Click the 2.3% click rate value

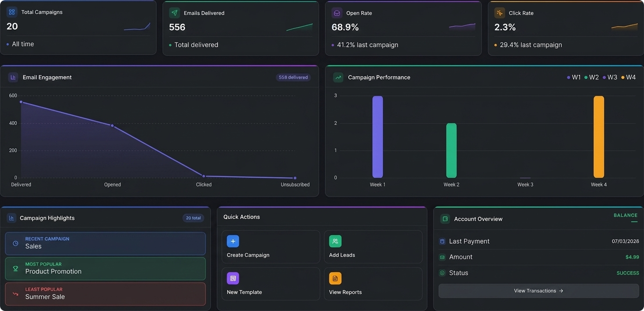505,27
